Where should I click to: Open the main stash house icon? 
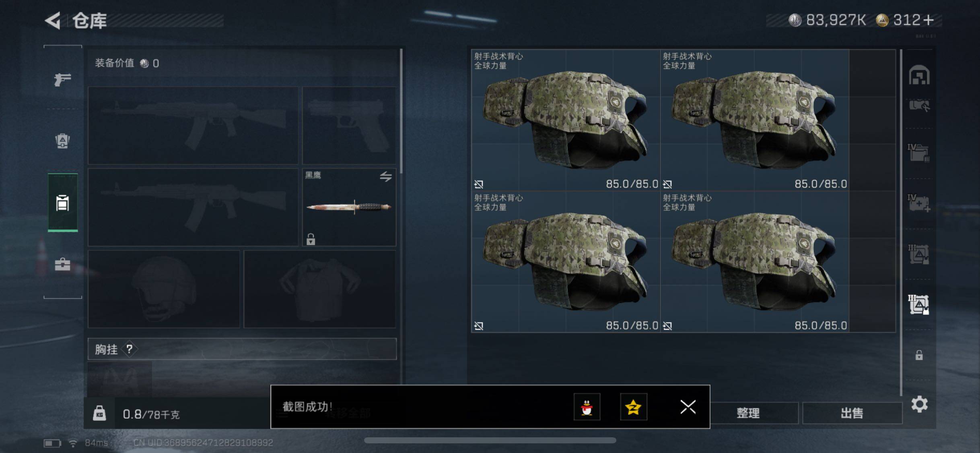point(919,75)
